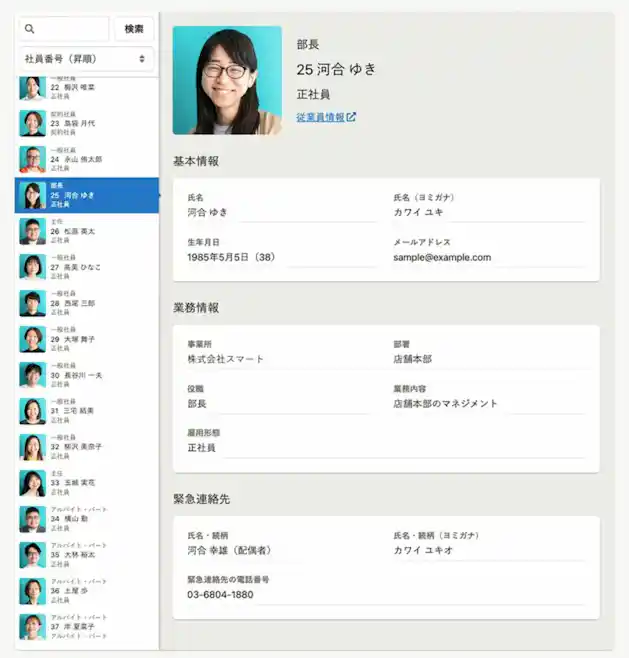Select employee 27 ひなこ in the list
The image size is (629, 658).
[87, 267]
